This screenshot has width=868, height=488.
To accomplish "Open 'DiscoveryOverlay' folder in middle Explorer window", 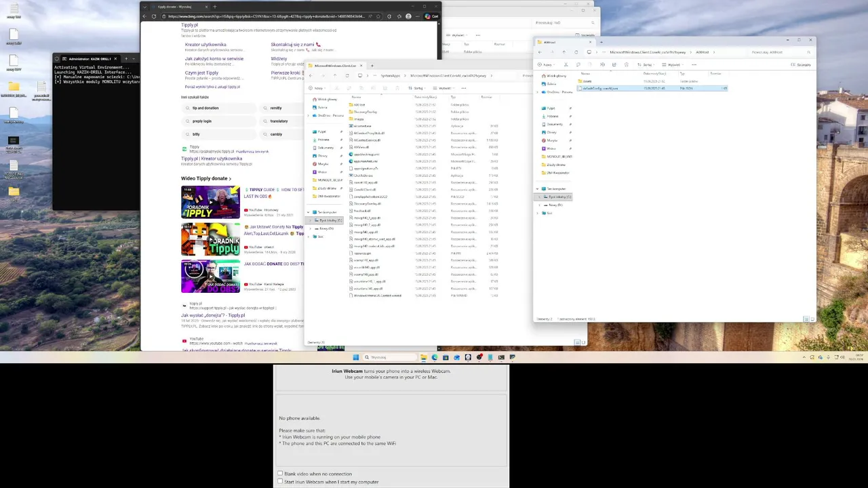I will click(x=366, y=112).
